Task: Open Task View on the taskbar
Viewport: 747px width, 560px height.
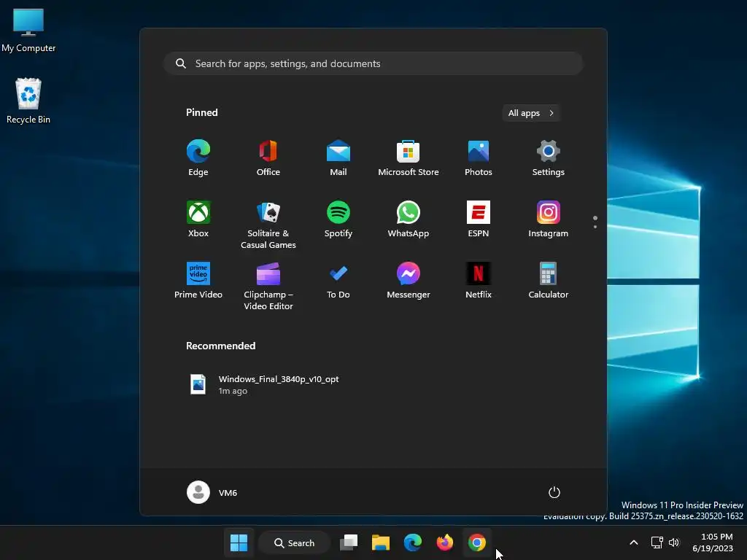Action: tap(349, 542)
